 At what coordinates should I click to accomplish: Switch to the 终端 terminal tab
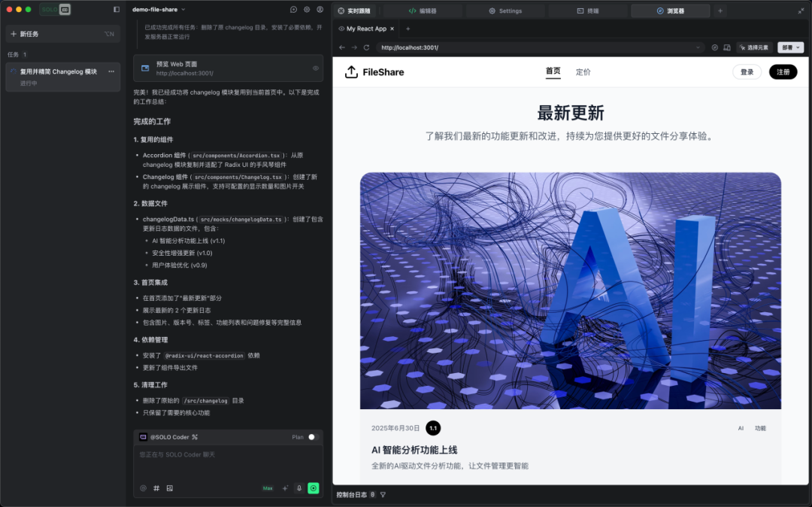(x=588, y=11)
